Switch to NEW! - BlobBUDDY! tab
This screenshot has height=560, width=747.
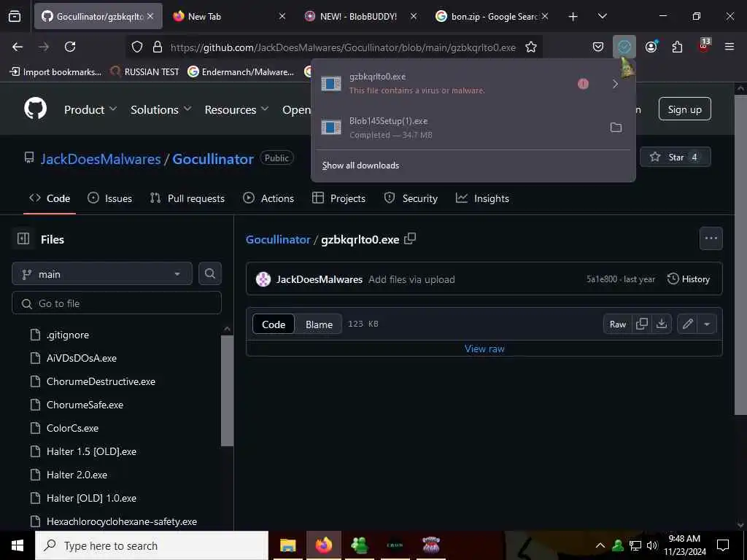click(x=360, y=16)
